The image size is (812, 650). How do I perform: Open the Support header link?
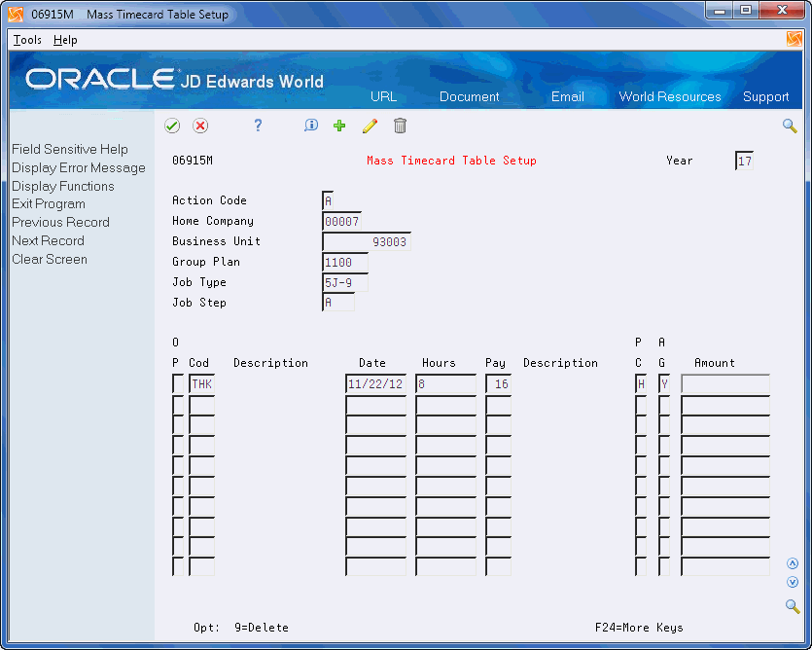coord(766,96)
